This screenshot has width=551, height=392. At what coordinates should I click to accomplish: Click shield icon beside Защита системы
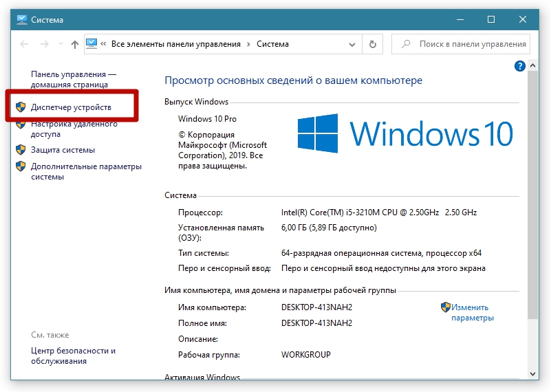coord(21,150)
